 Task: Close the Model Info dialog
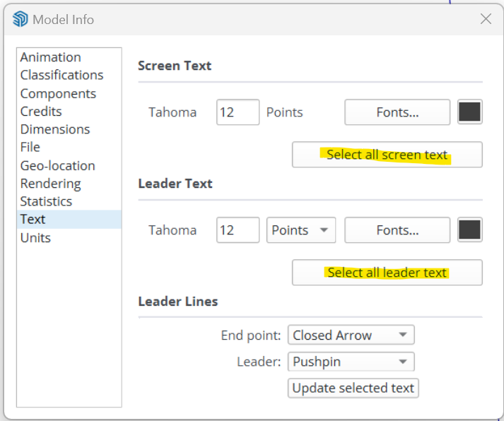click(x=486, y=19)
